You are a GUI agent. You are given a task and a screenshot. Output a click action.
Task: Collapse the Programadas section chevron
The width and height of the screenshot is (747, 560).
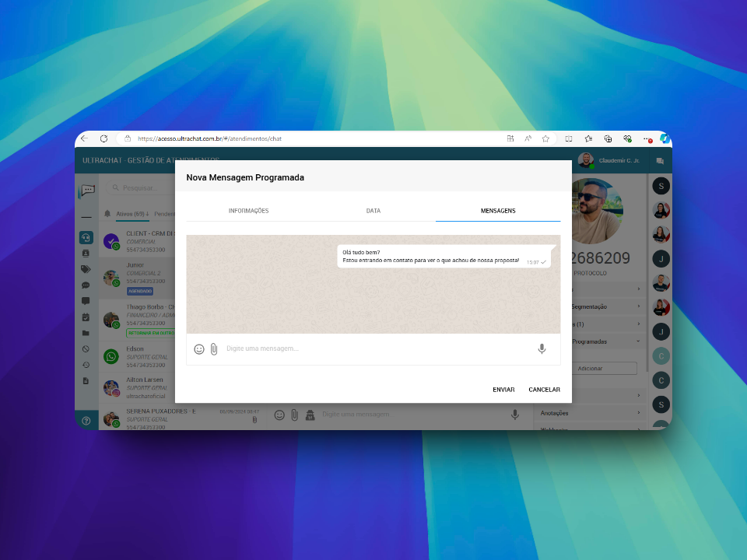point(639,341)
